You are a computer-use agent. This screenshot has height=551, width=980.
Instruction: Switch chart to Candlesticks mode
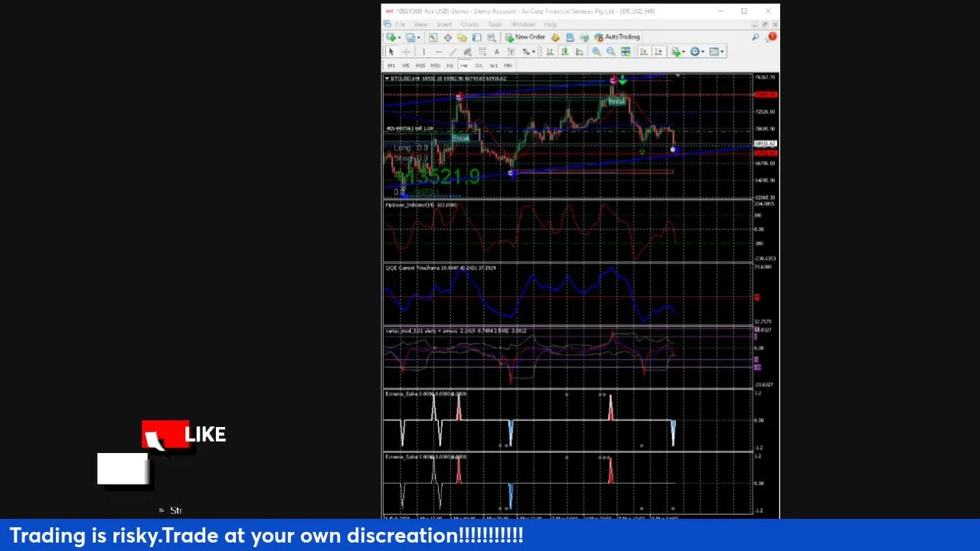tap(565, 51)
